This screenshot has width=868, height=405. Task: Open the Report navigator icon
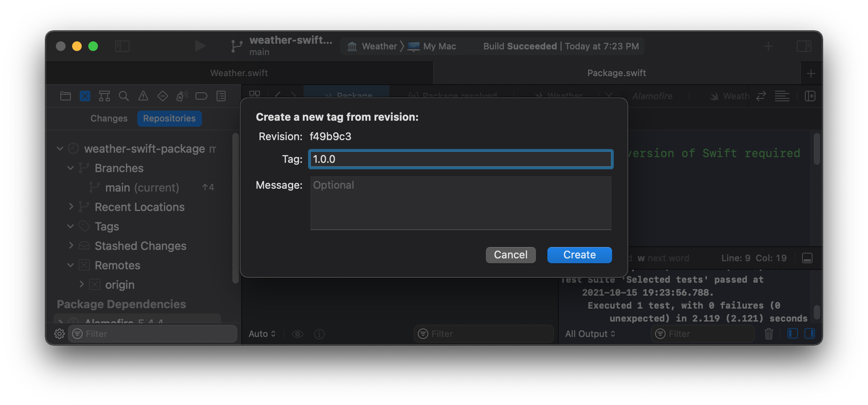pos(221,96)
